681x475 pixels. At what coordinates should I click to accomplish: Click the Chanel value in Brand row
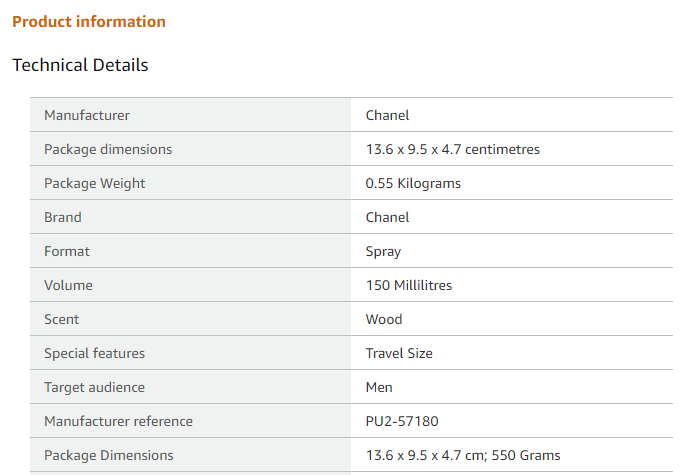[387, 217]
